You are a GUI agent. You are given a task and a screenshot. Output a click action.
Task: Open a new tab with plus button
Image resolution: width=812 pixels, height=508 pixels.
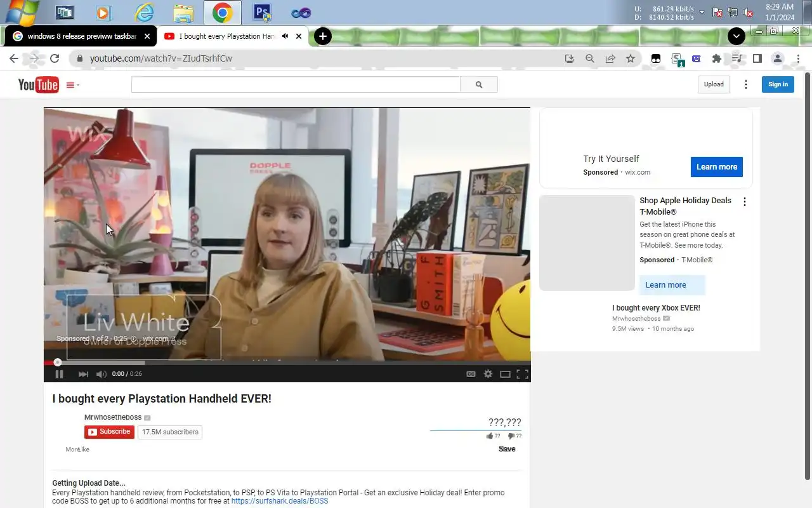(x=323, y=36)
